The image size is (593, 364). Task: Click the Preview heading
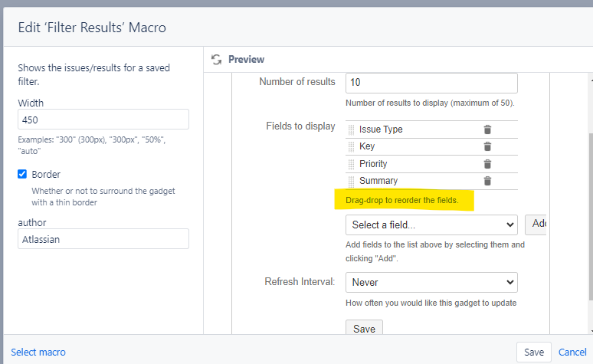pos(246,60)
